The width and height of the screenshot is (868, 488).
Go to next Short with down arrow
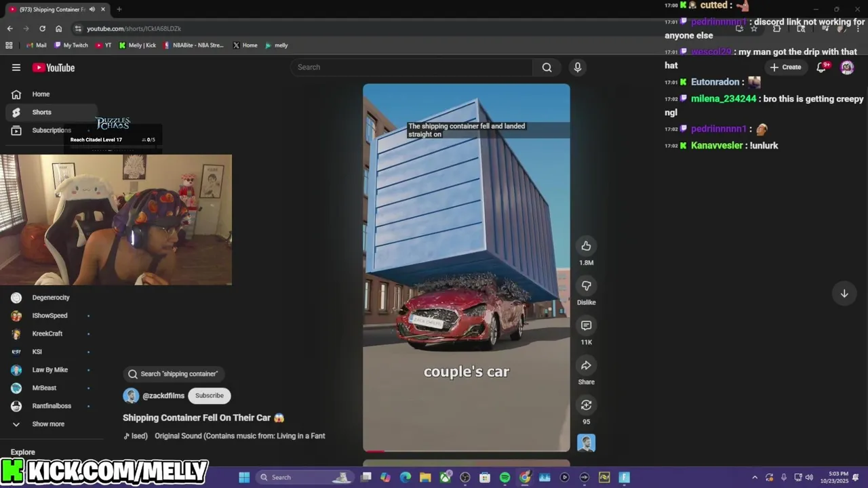844,293
